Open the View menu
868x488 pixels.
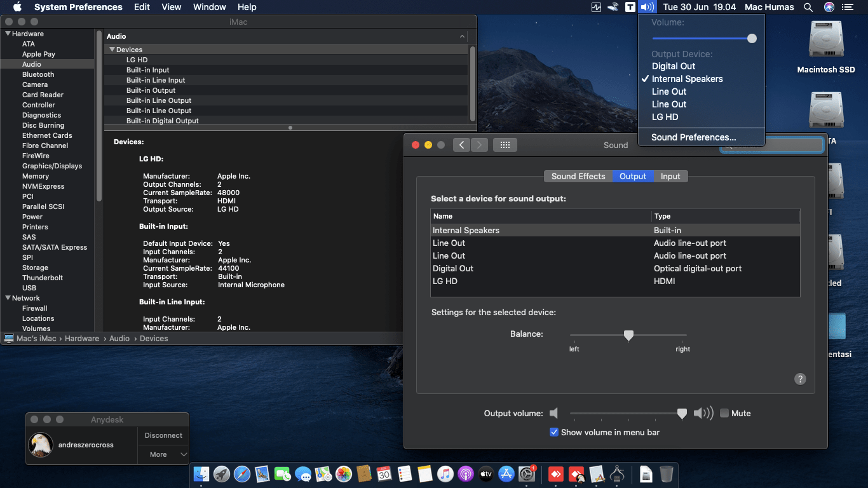pos(172,7)
